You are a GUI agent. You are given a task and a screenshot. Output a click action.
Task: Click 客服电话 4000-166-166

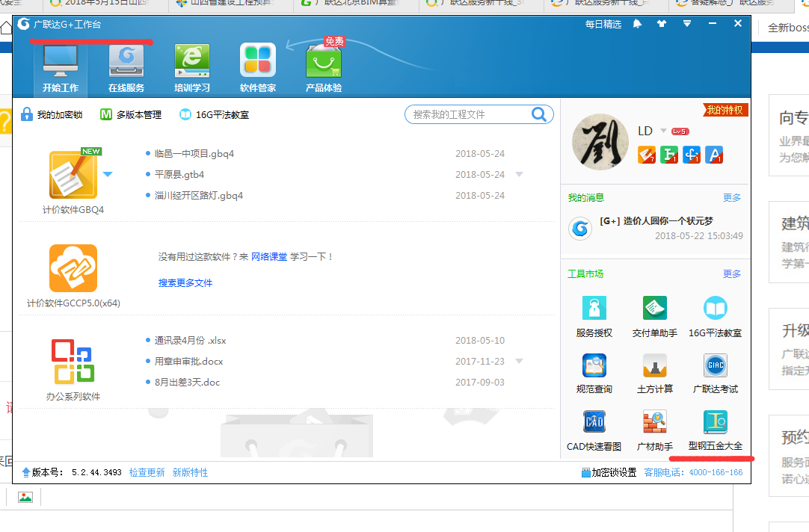tap(693, 473)
